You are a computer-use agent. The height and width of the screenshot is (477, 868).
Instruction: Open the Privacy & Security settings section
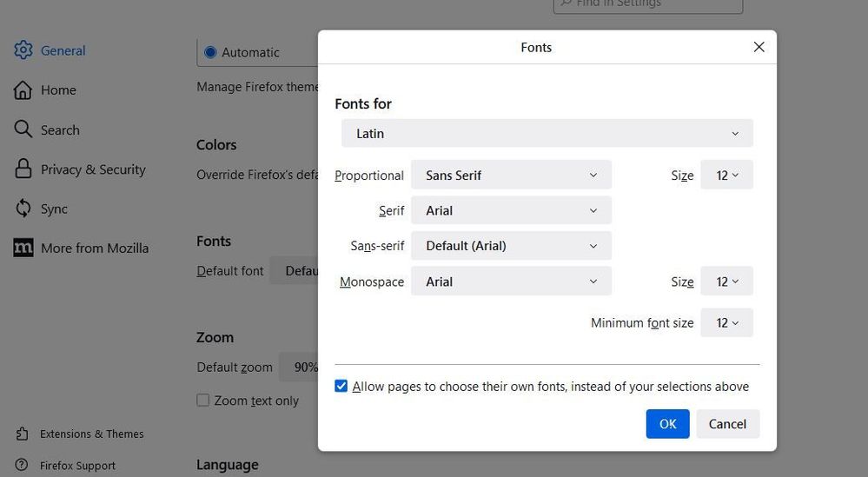[93, 169]
